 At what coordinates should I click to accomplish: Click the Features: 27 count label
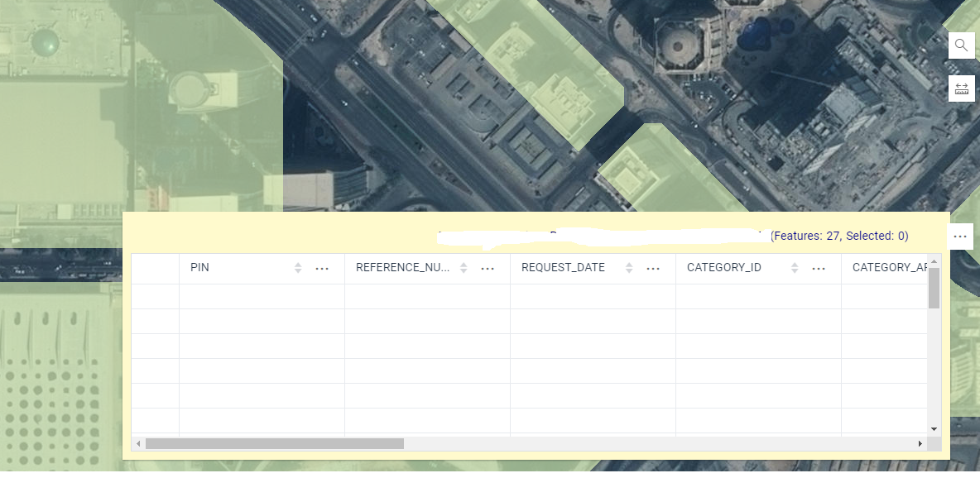[800, 236]
